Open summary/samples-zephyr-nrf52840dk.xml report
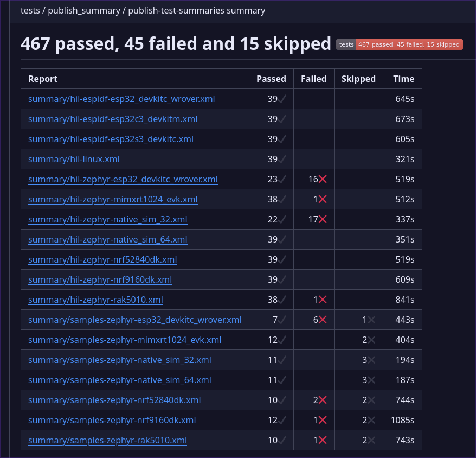476x458 pixels. (x=114, y=400)
